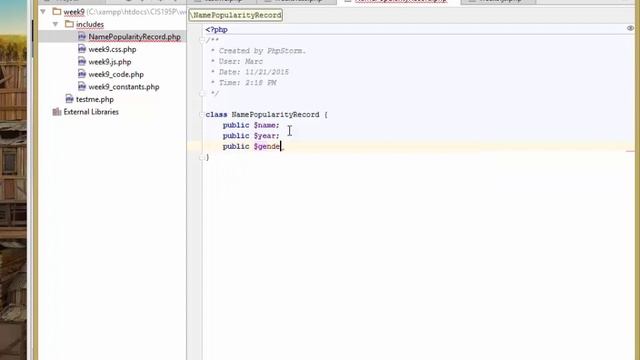This screenshot has width=640, height=360.
Task: Click PHP icon beside week9.js.php
Action: (x=82, y=62)
